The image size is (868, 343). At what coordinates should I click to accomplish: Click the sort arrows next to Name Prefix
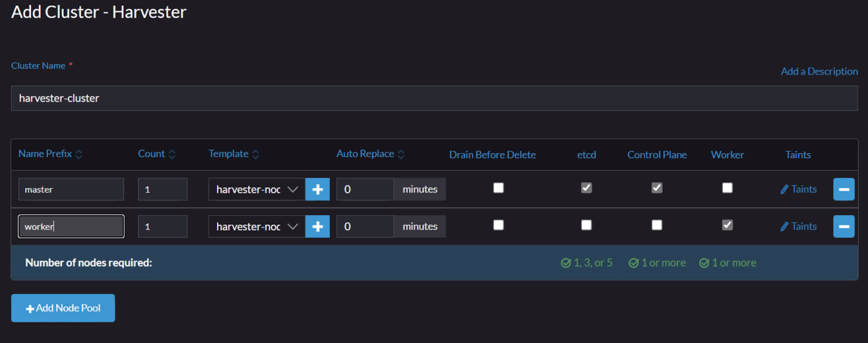(x=79, y=154)
